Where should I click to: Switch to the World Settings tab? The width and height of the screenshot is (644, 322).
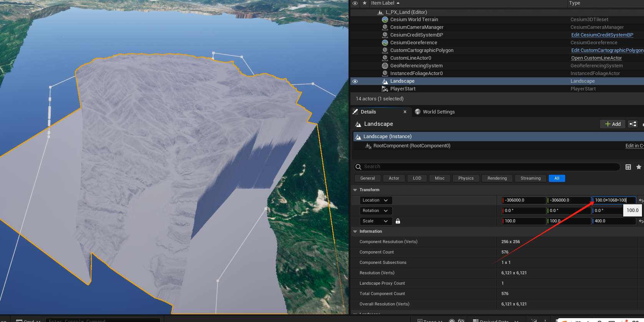click(438, 112)
